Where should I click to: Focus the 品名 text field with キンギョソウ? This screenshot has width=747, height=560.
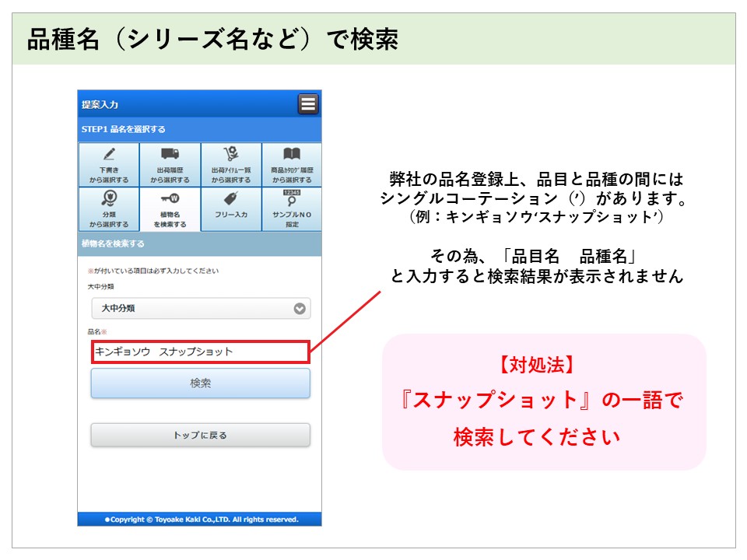coord(200,352)
